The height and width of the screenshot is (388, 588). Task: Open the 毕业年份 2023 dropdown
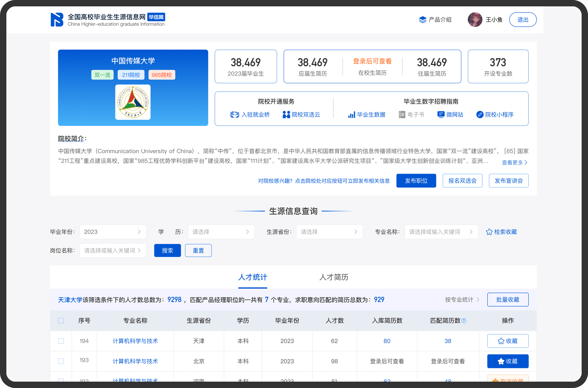tap(113, 232)
